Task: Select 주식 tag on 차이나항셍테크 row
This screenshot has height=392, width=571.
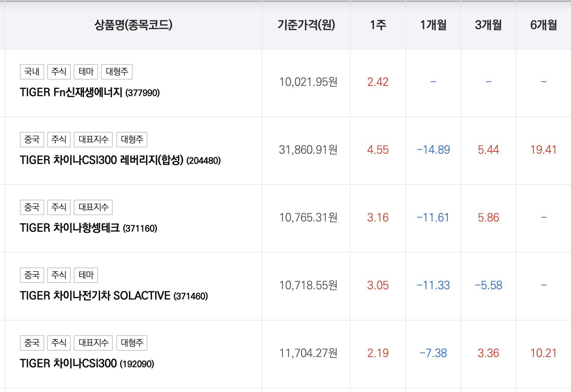Action: (x=59, y=207)
